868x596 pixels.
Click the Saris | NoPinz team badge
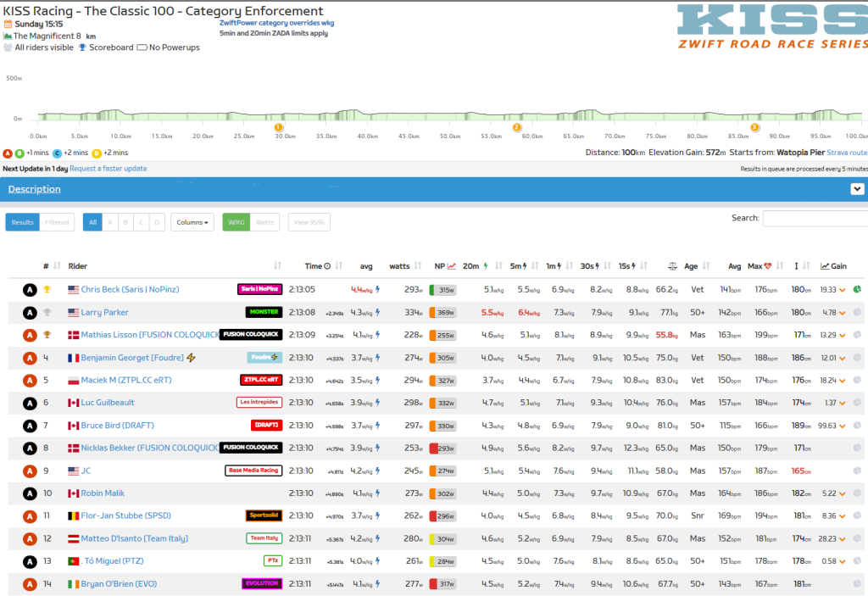pyautogui.click(x=259, y=290)
